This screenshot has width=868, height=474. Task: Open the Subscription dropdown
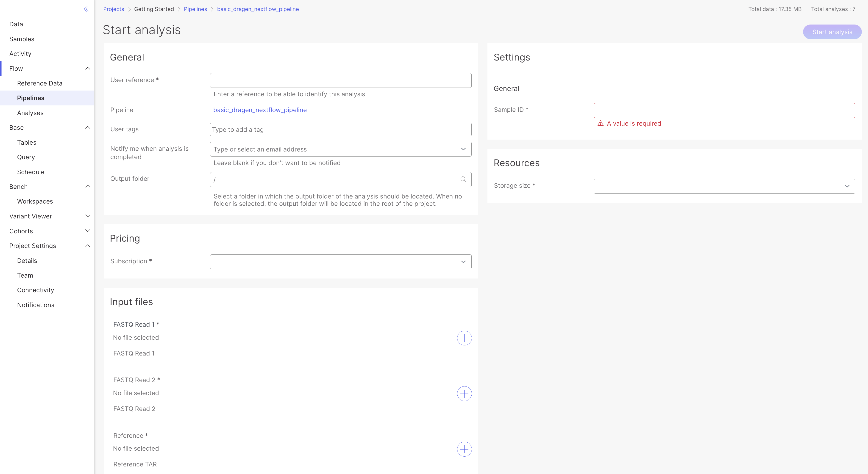coord(340,262)
